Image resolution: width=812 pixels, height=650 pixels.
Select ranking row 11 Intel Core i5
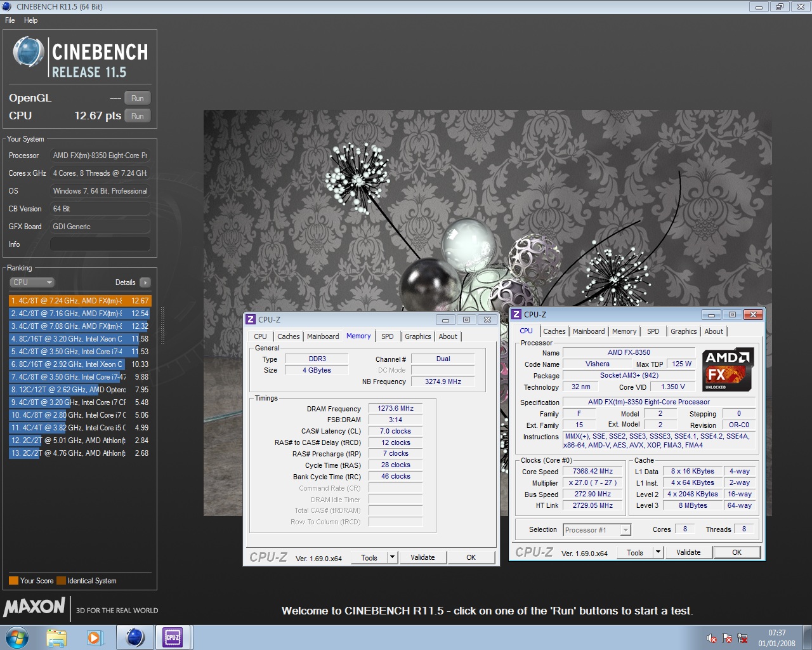coord(80,428)
